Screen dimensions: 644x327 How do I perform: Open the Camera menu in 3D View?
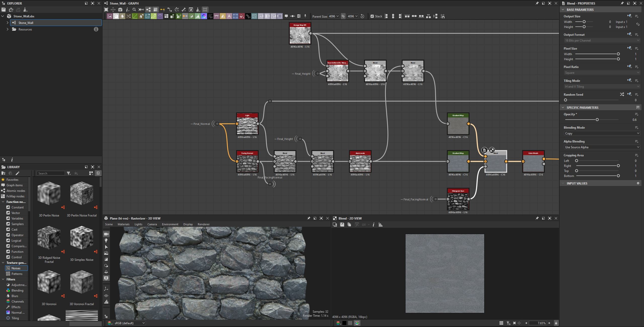(x=152, y=224)
